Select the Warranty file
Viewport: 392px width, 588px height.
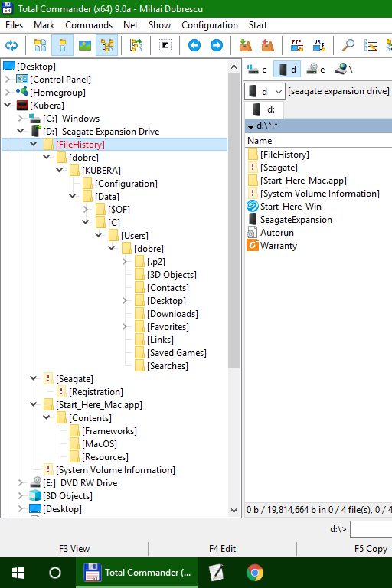click(279, 246)
